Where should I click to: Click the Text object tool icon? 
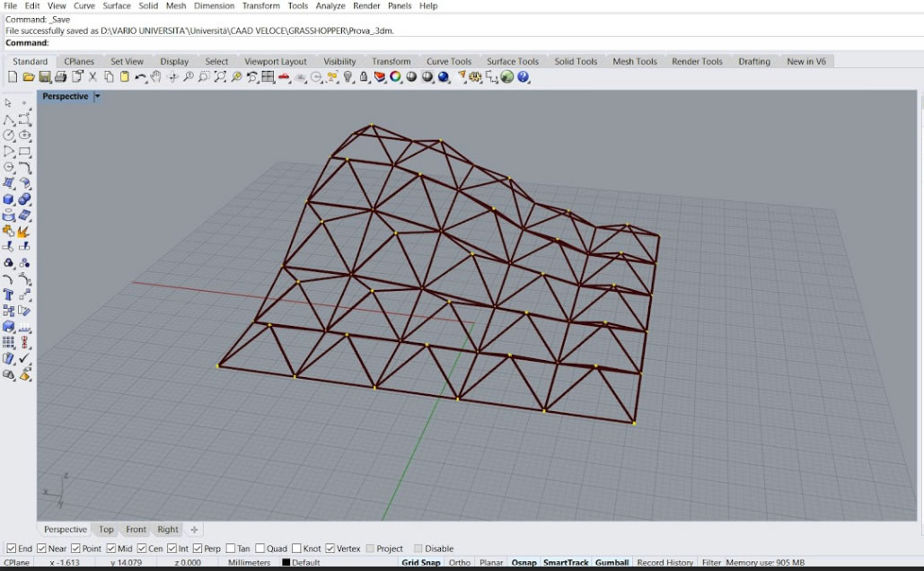pos(9,294)
